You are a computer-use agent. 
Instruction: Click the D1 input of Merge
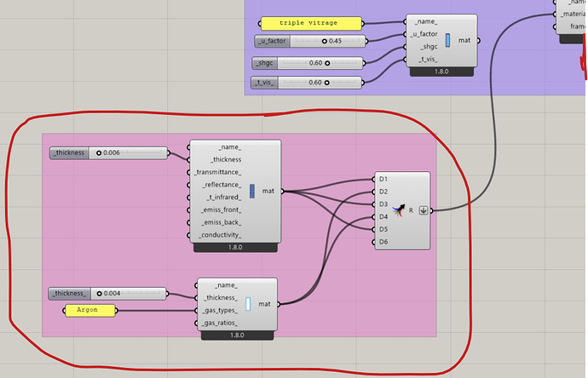[383, 179]
